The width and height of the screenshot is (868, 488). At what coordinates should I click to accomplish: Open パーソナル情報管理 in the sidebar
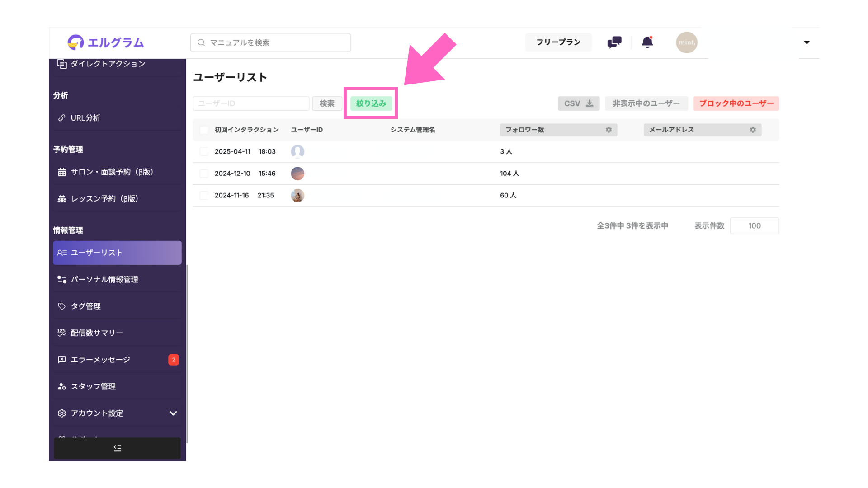click(x=117, y=279)
